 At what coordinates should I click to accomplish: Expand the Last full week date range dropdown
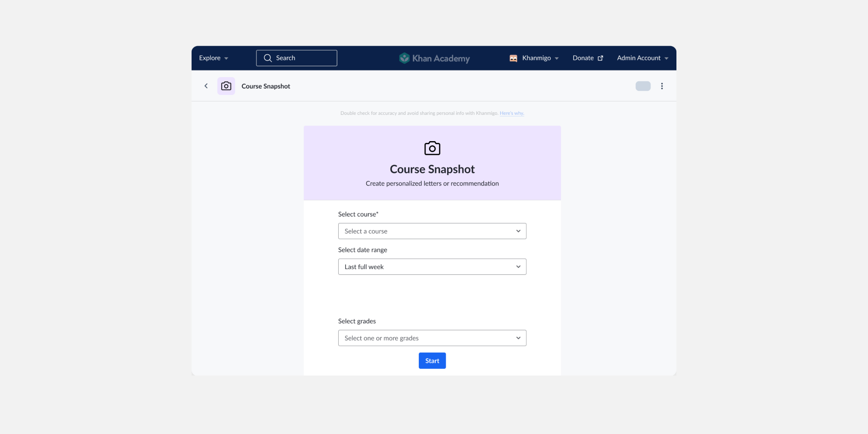click(432, 267)
